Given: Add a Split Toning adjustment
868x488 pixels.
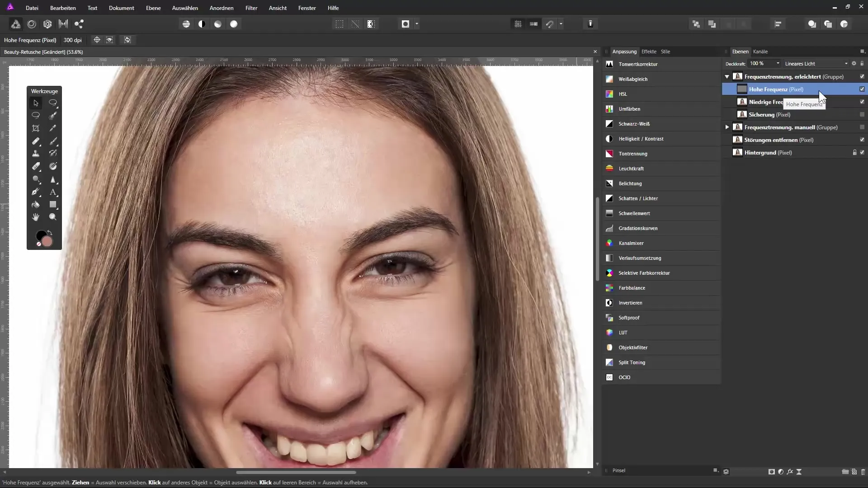Looking at the screenshot, I should [x=661, y=362].
